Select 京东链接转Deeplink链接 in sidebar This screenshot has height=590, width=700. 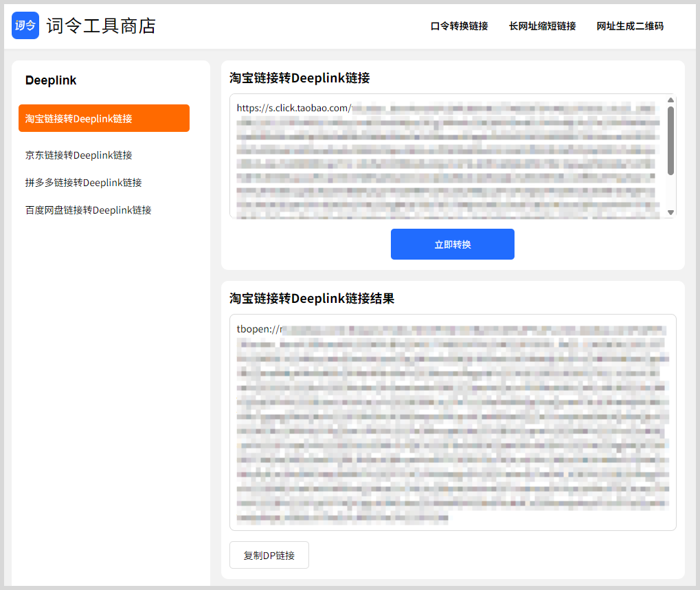[x=78, y=155]
